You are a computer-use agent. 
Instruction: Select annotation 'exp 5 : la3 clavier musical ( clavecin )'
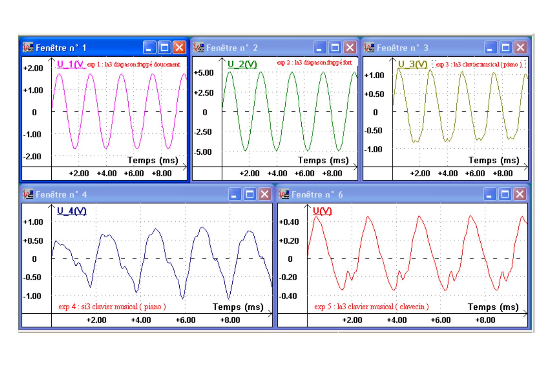[x=371, y=307]
